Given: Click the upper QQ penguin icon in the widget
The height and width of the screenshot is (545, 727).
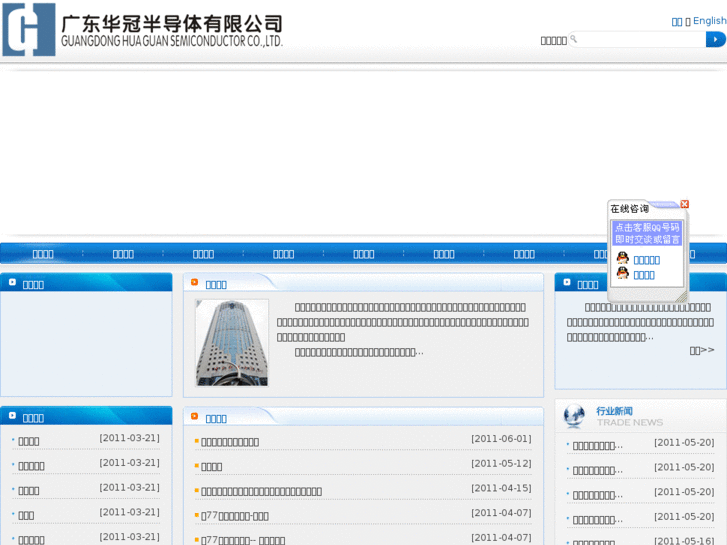Looking at the screenshot, I should coord(623,258).
